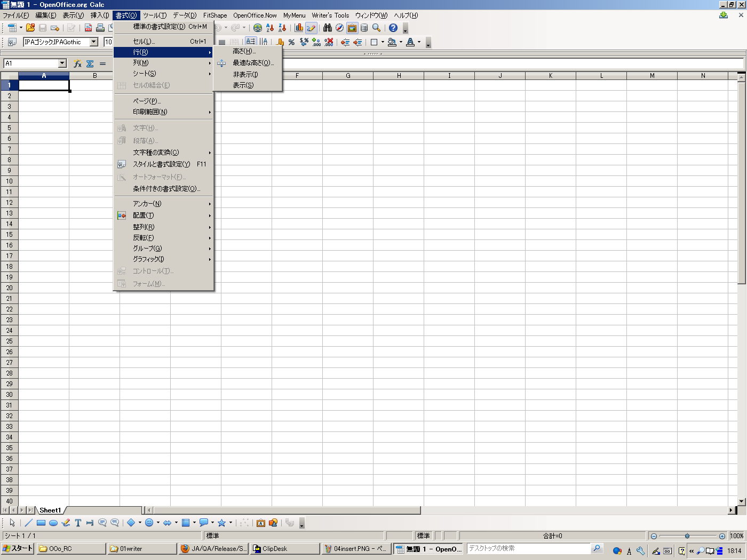This screenshot has height=560, width=747.
Task: Expand the Callouts shapes dropdown arrow
Action: coord(212,523)
